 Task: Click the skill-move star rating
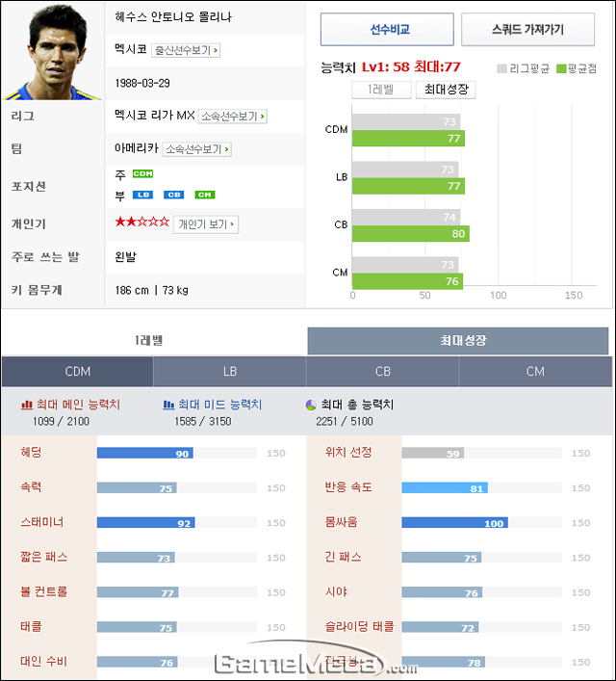tap(141, 223)
